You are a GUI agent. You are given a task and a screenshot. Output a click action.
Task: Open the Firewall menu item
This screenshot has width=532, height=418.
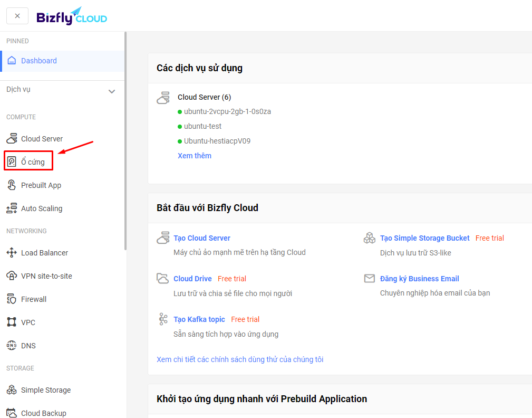34,299
